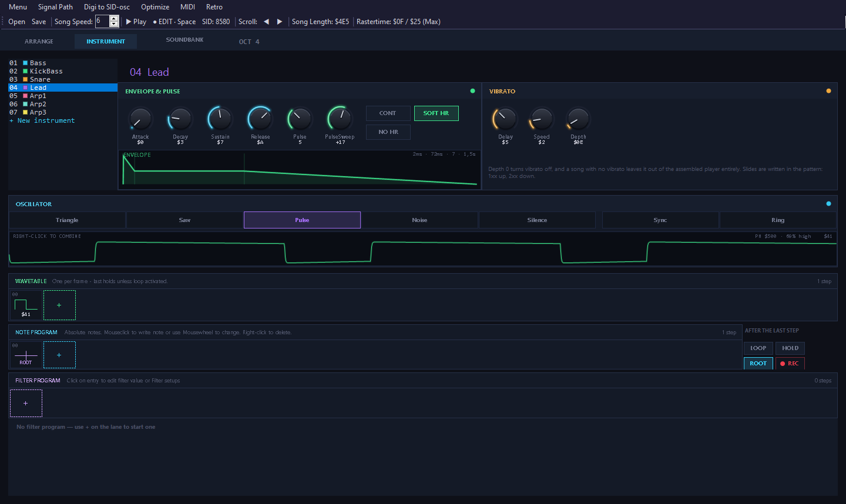Click the Vibrato Speed knob
The height and width of the screenshot is (504, 846).
tap(542, 119)
